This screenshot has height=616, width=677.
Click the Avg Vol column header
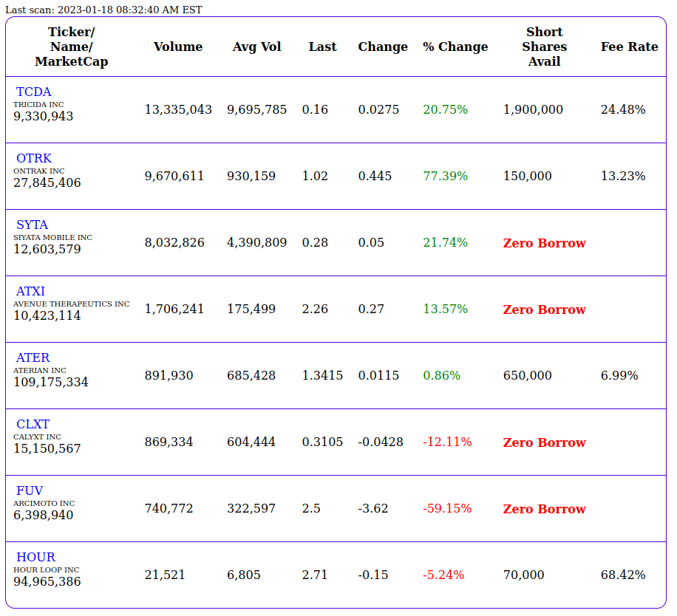coord(257,47)
